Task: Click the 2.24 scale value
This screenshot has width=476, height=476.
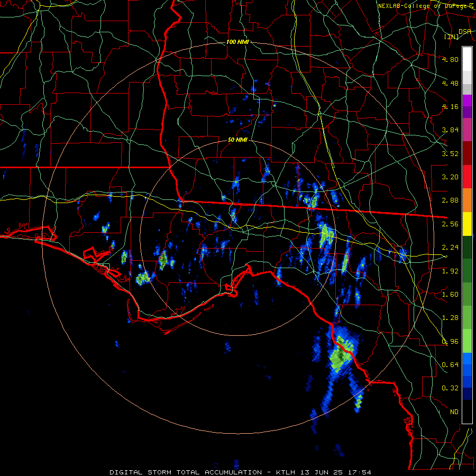Action: (450, 248)
